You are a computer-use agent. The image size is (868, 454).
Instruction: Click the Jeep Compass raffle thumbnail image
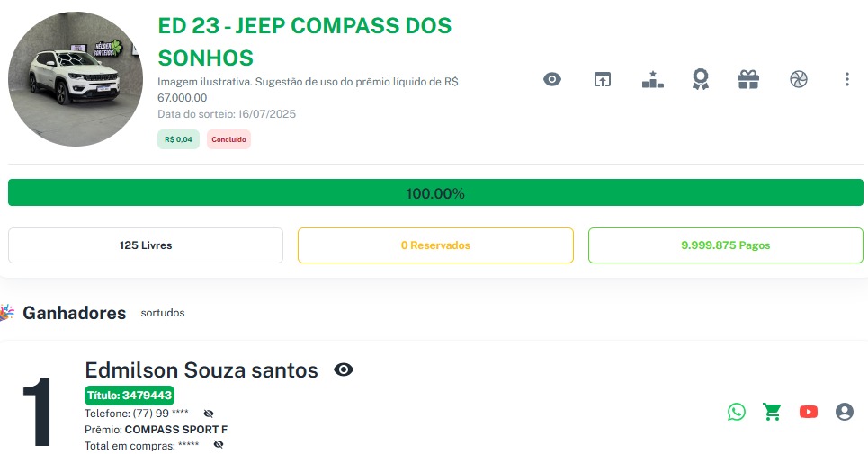[76, 79]
